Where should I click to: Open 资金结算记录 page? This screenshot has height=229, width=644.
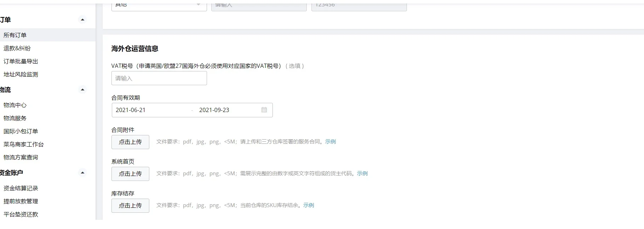coord(21,188)
